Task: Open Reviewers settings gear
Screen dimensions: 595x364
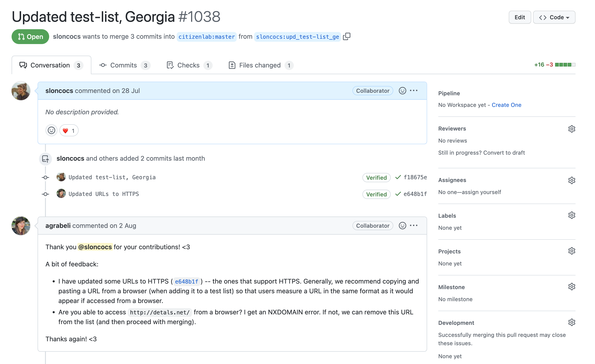Action: click(572, 129)
